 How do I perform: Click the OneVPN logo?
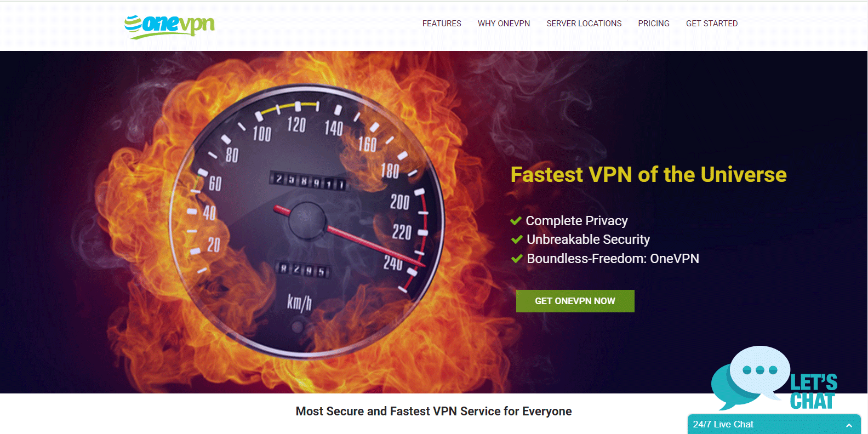pos(169,26)
